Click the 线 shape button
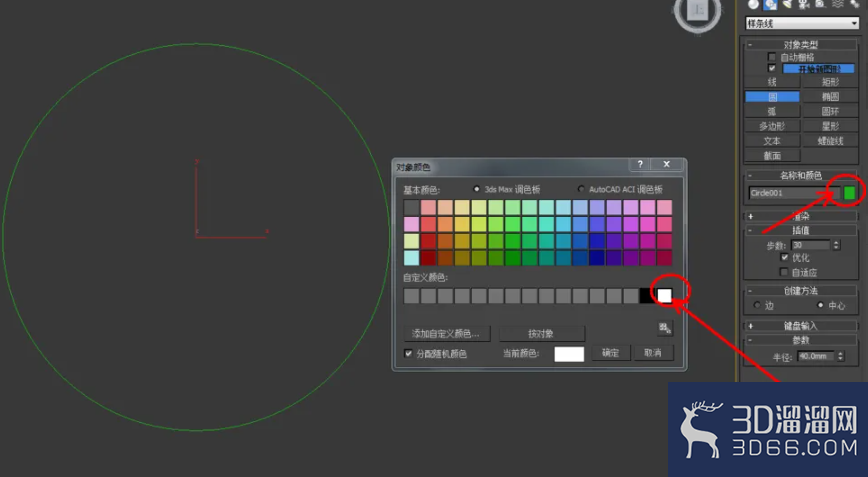The width and height of the screenshot is (868, 477). coord(772,82)
